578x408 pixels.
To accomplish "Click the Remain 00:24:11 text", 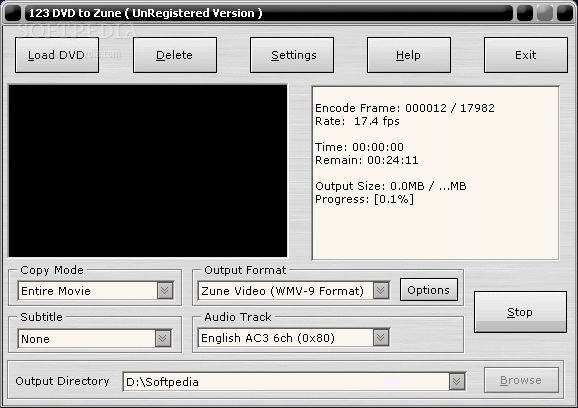I will point(367,160).
